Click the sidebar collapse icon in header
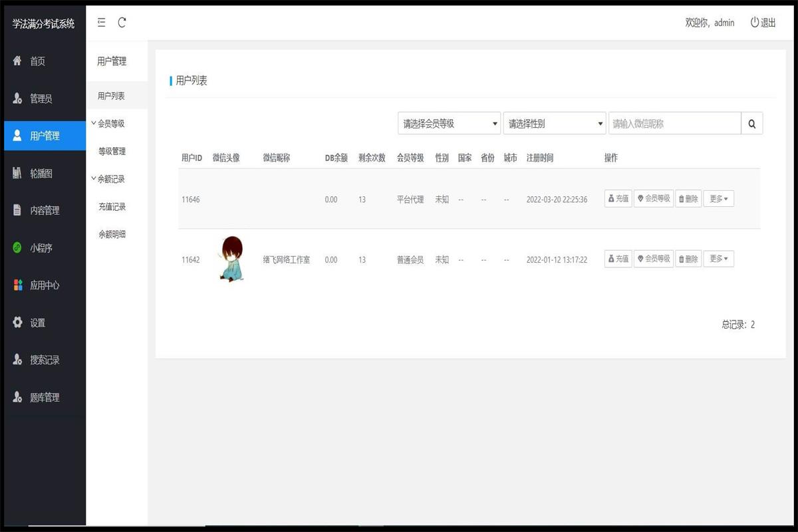This screenshot has height=532, width=798. coord(101,23)
